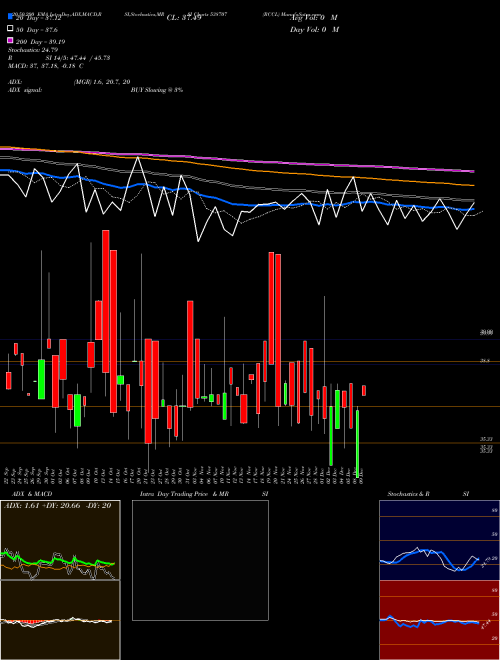Click the white 50 Day legend swatch
The width and height of the screenshot is (500, 660).
click(x=11, y=29)
